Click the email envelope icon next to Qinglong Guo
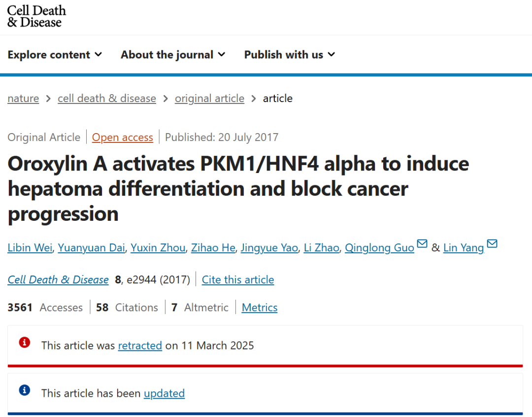Viewport: 532px width, 417px height. [x=422, y=244]
